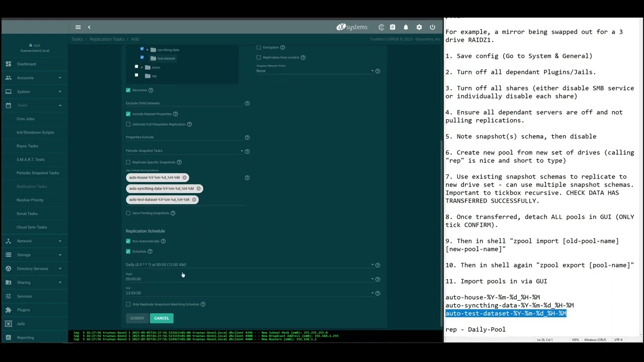This screenshot has height=362, width=644.
Task: Remove auto-house naming schema chip
Action: coord(185,177)
